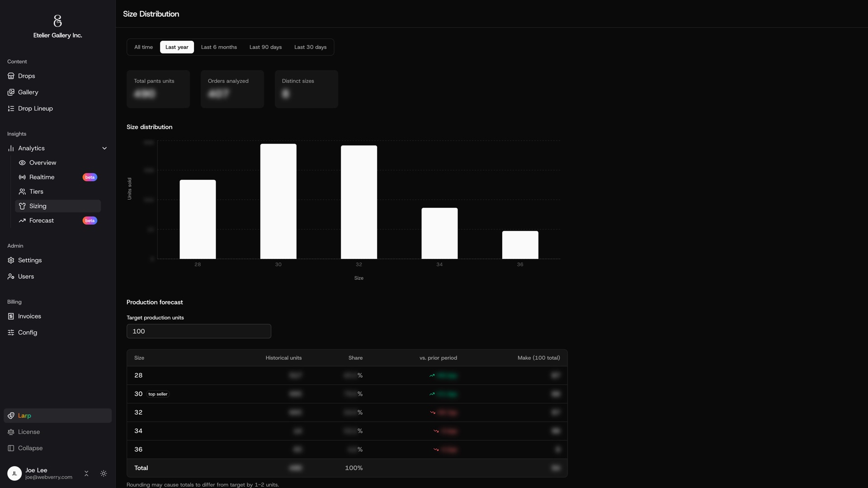Viewport: 868px width, 488px height.
Task: Collapse the Analytics section chevron
Action: [x=104, y=148]
